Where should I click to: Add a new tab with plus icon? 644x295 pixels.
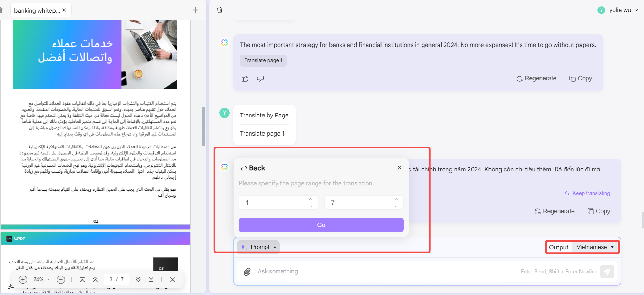pyautogui.click(x=196, y=10)
